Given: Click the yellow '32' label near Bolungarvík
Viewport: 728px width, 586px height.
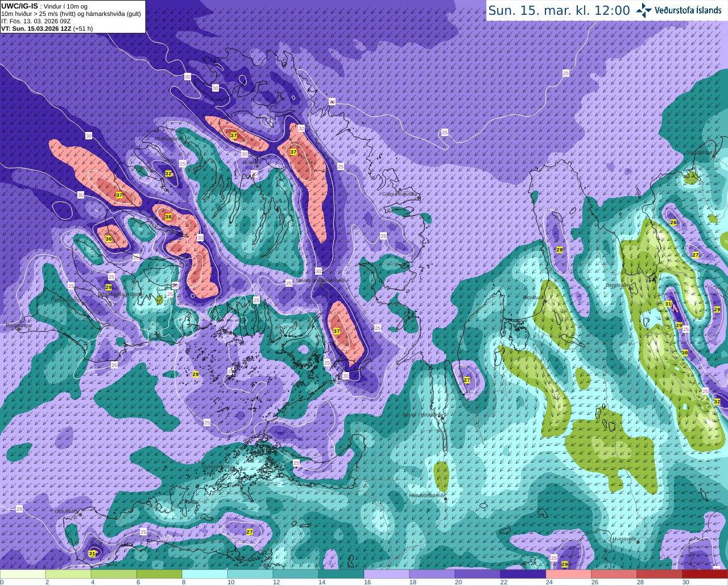Looking at the screenshot, I should tap(168, 173).
